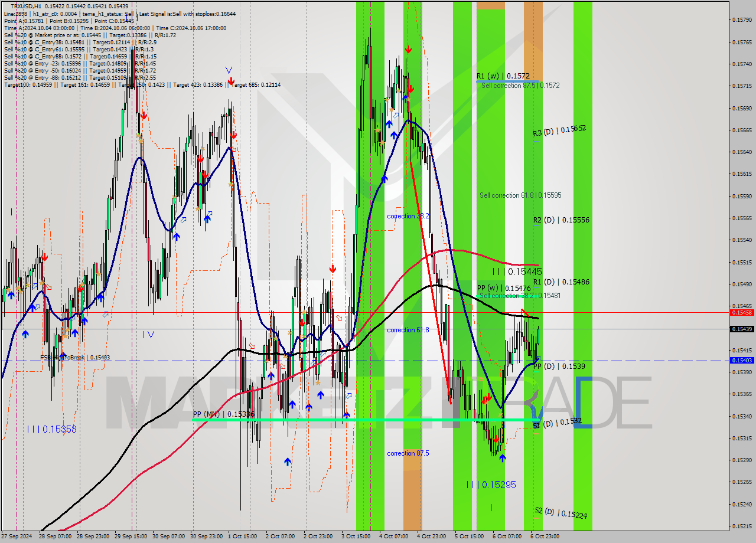Click the S1 (D) | 0.1532 label
The height and width of the screenshot is (543, 756).
tap(558, 423)
